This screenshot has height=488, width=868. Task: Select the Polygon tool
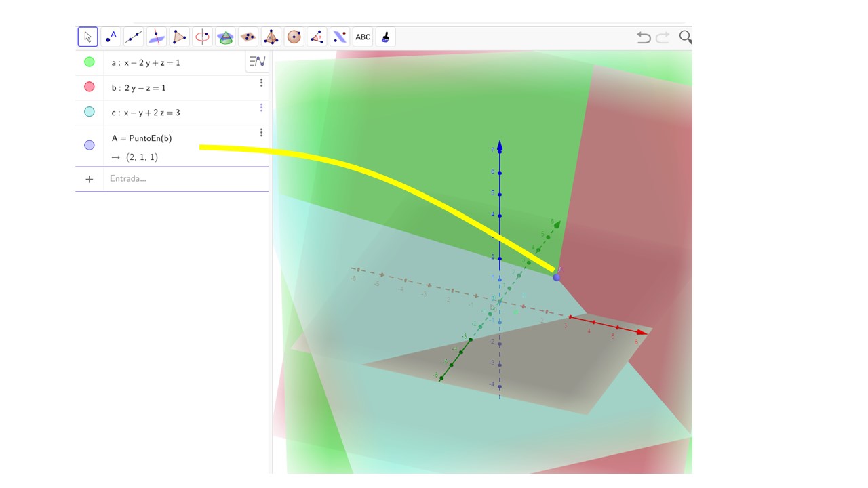[x=180, y=37]
